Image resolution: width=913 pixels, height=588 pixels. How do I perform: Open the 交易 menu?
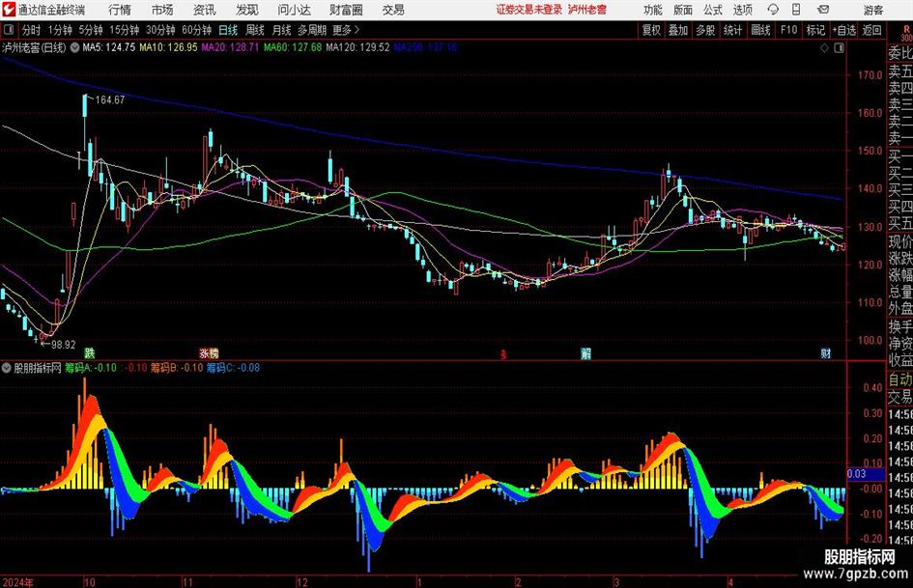(x=393, y=10)
